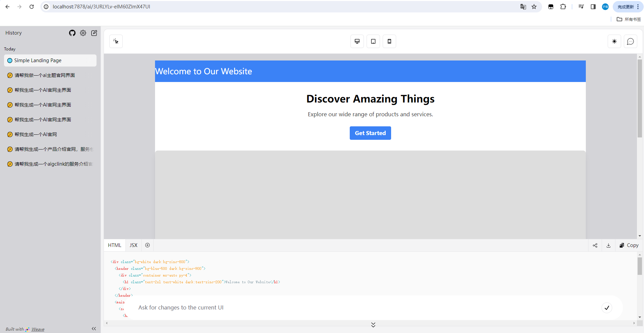This screenshot has width=644, height=333.
Task: Copy the code with Copy button
Action: click(x=629, y=245)
